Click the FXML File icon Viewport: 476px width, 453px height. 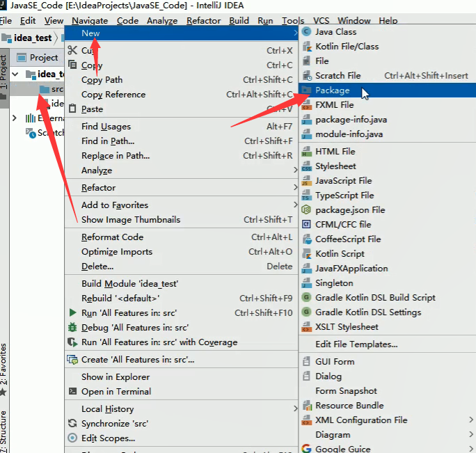[307, 105]
